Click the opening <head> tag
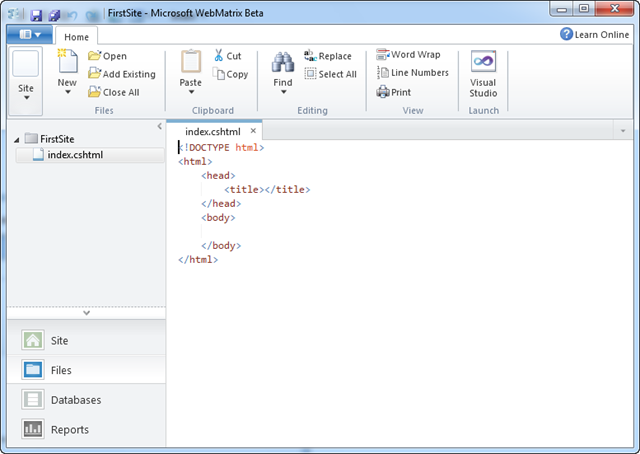Image resolution: width=640 pixels, height=454 pixels. tap(218, 176)
